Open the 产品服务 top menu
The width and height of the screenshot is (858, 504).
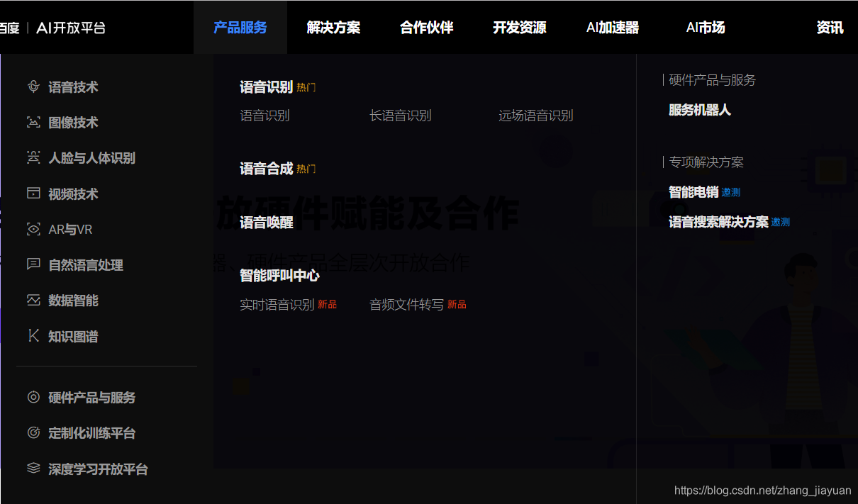(240, 28)
